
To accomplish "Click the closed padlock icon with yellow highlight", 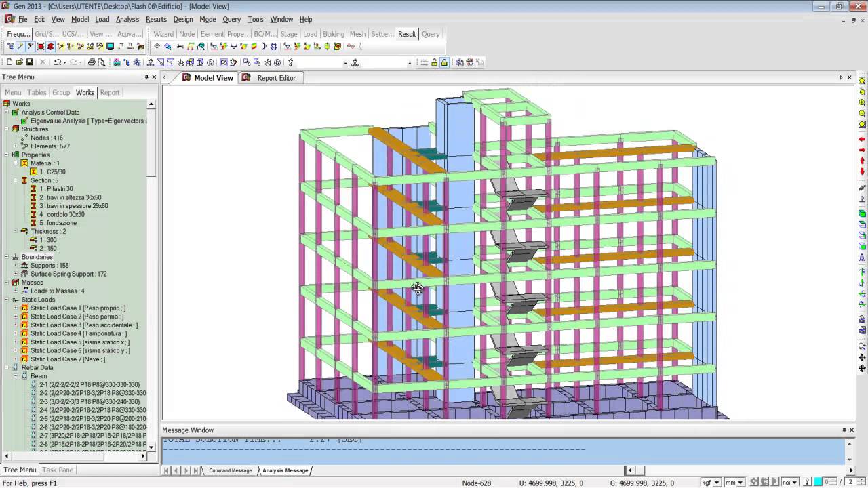I will click(x=444, y=62).
